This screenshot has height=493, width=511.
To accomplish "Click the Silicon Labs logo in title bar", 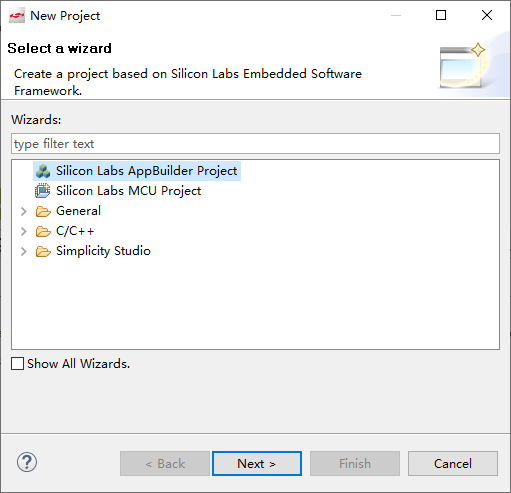I will pos(17,16).
